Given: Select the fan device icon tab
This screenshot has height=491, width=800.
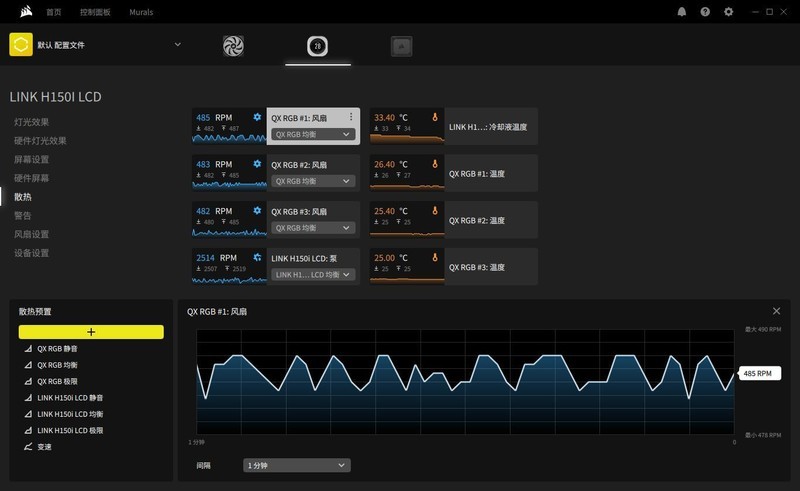Looking at the screenshot, I should 233,46.
